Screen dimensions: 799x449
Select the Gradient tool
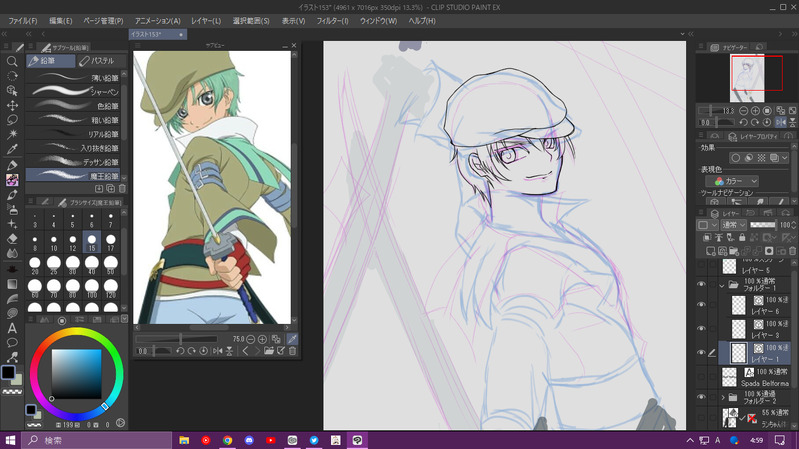[12, 284]
